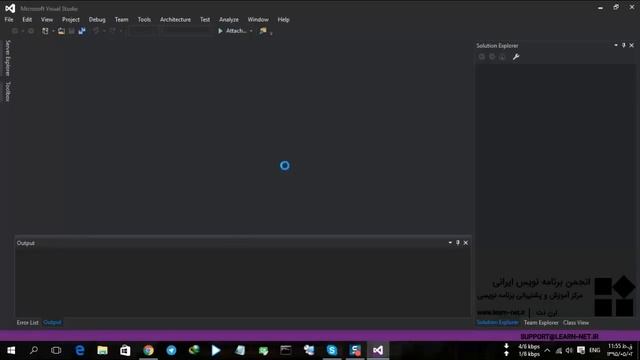Open Google Chrome from the taskbar
The width and height of the screenshot is (640, 360).
149,350
